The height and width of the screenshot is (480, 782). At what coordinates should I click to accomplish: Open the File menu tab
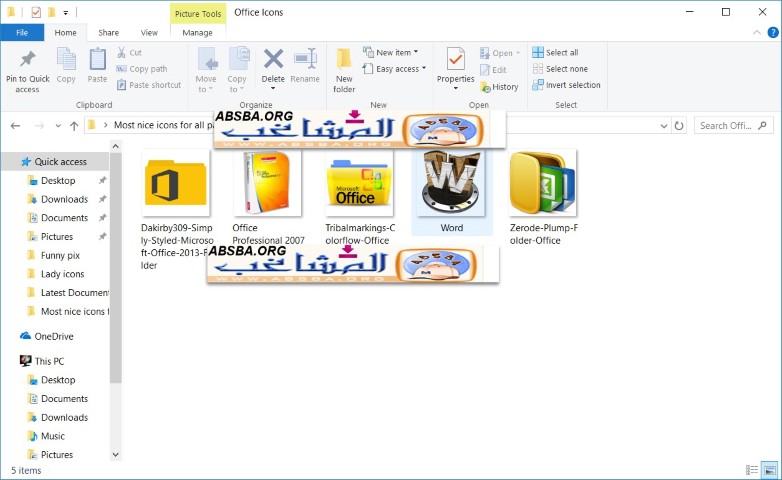pos(22,32)
